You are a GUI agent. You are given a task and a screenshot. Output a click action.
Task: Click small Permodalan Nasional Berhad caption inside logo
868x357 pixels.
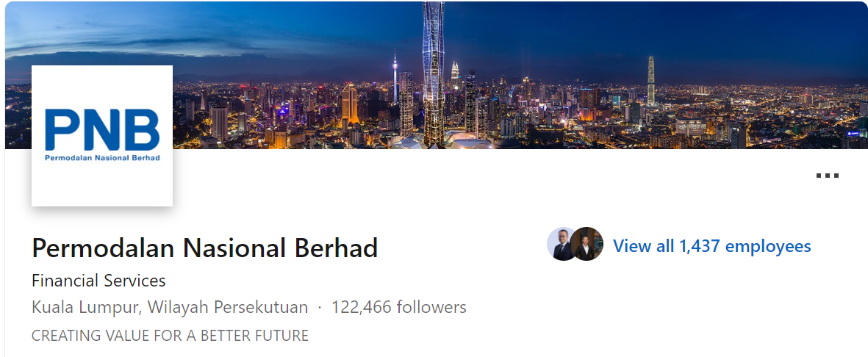[102, 158]
